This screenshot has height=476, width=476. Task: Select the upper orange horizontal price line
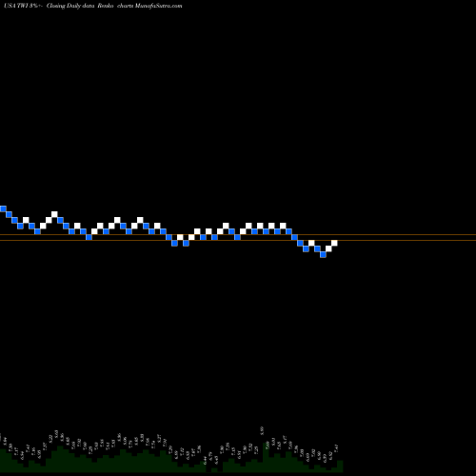point(238,235)
